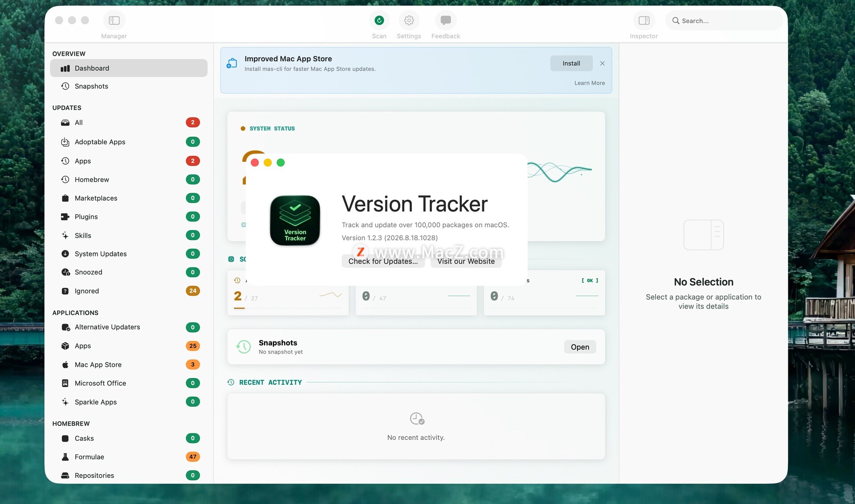The height and width of the screenshot is (504, 855).
Task: Follow the Learn More link in the banner
Action: tap(590, 83)
